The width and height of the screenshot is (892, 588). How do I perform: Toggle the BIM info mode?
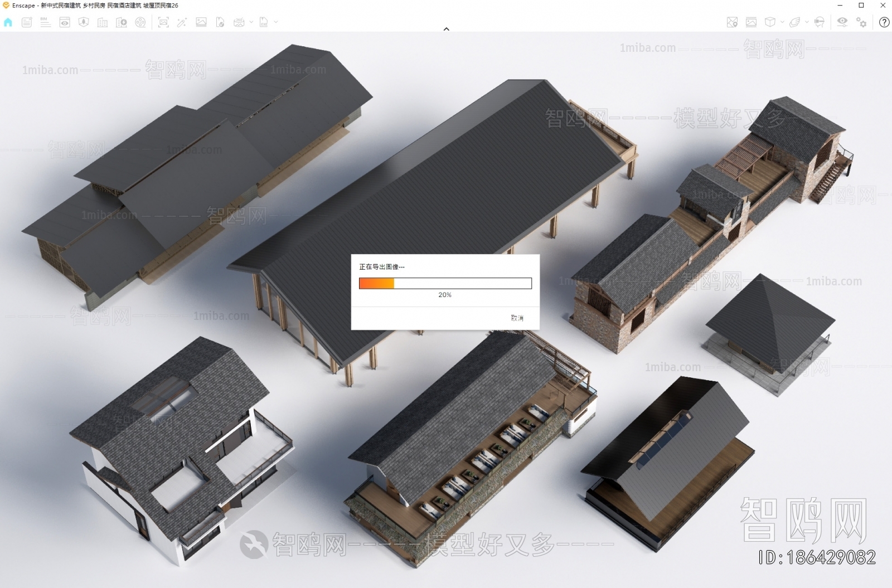coord(46,22)
